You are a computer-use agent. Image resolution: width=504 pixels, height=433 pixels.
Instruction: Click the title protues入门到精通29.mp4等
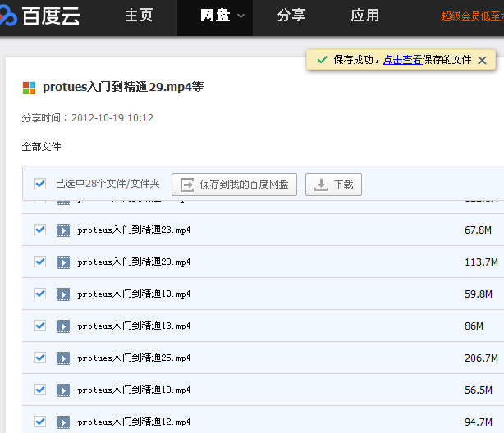[123, 87]
